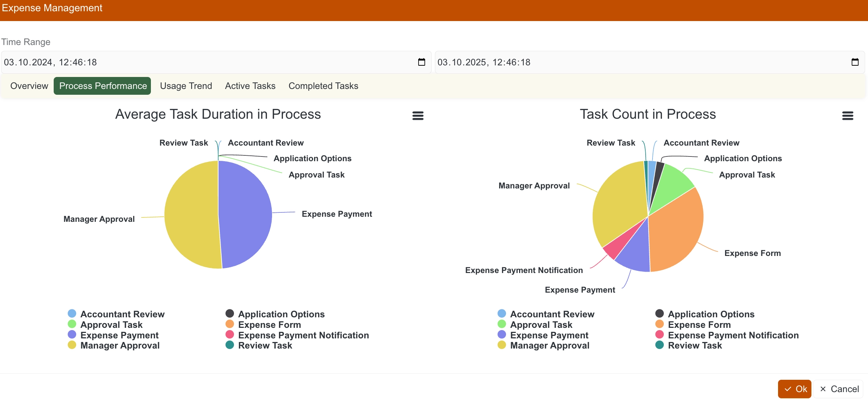Open the Completed Tasks tab
The width and height of the screenshot is (868, 399).
coord(323,86)
